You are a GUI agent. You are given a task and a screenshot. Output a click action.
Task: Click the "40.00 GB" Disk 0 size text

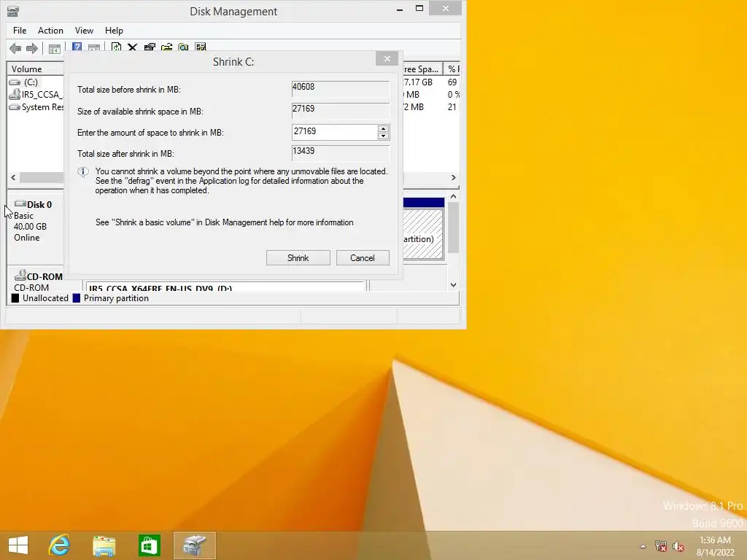[30, 227]
